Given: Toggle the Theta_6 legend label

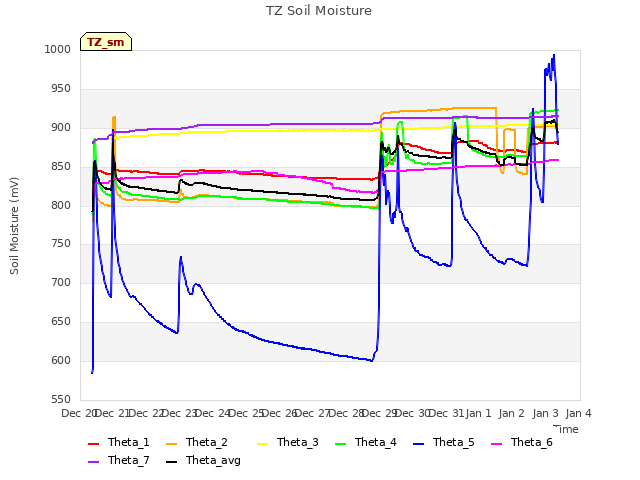Looking at the screenshot, I should click(531, 442).
